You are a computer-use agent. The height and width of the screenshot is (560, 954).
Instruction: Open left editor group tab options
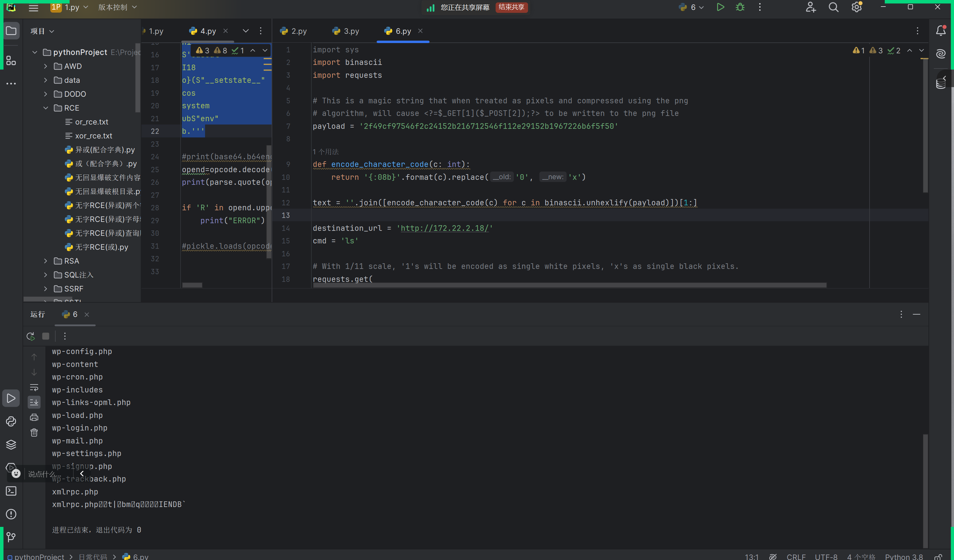click(x=260, y=31)
